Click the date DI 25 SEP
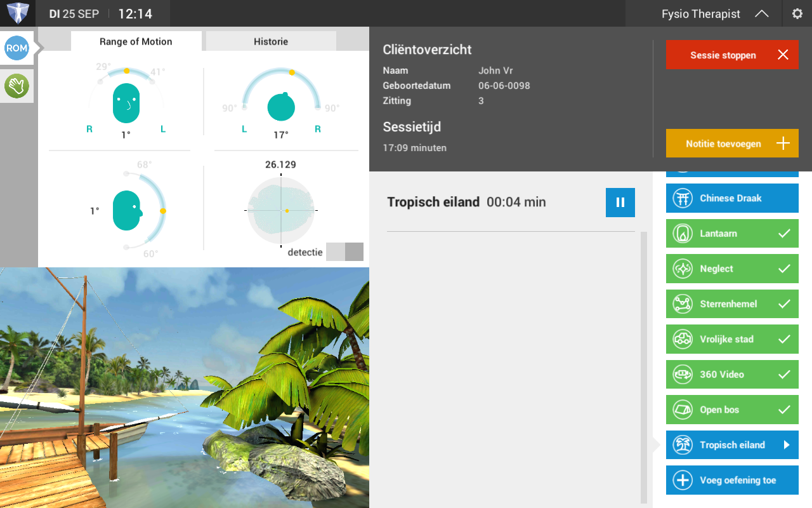 click(74, 14)
